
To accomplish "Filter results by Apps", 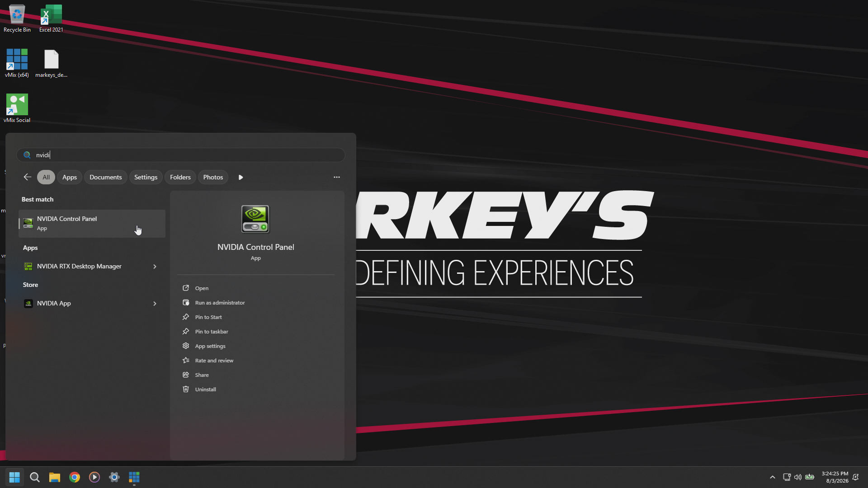I will click(x=70, y=177).
